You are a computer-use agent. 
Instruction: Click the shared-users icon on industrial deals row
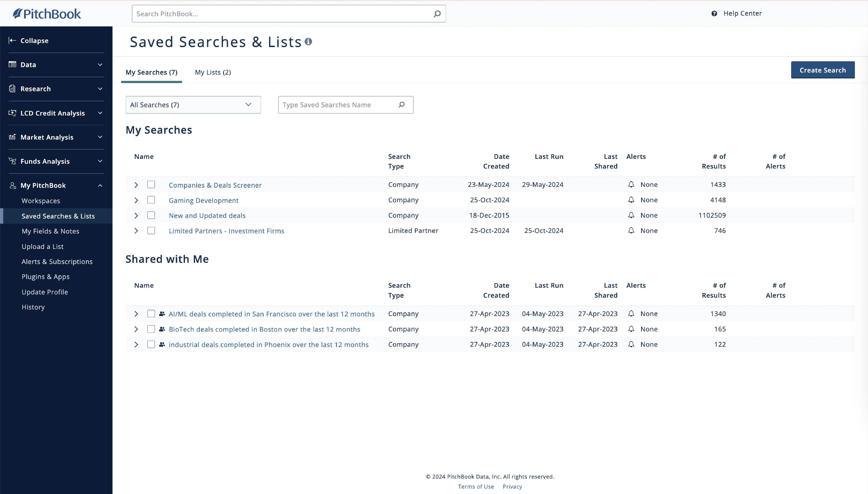point(162,344)
